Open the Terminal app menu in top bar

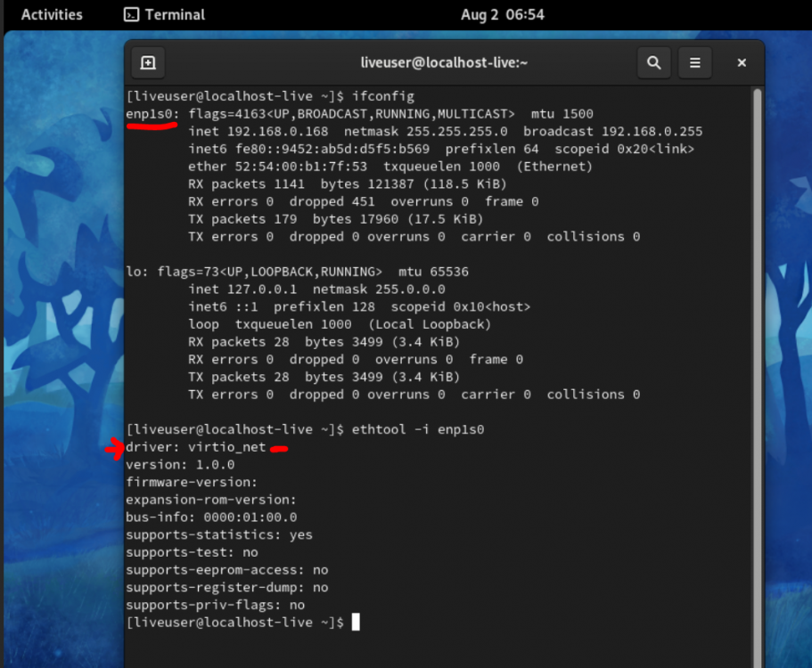click(165, 14)
